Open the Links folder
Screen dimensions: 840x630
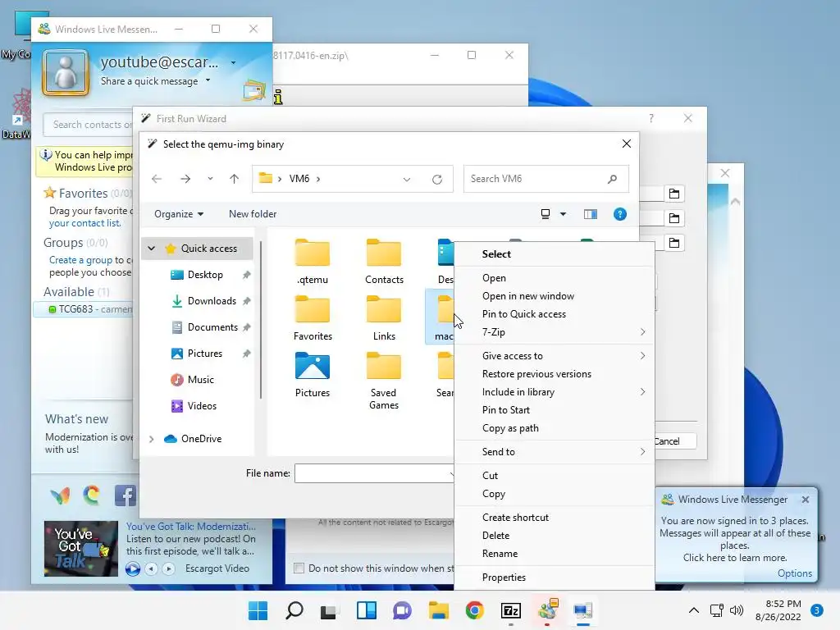click(x=384, y=317)
